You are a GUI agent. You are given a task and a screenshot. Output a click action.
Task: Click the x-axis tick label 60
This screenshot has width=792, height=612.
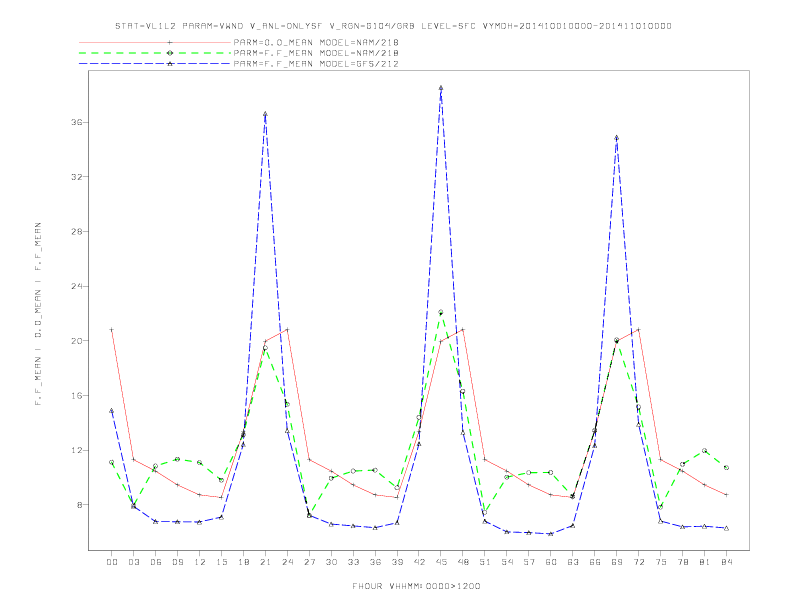click(x=551, y=562)
